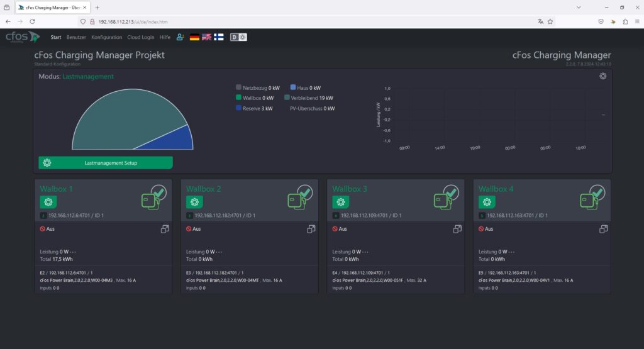Select the cFos Charging Manager tab
Image resolution: width=644 pixels, height=349 pixels.
tap(53, 8)
